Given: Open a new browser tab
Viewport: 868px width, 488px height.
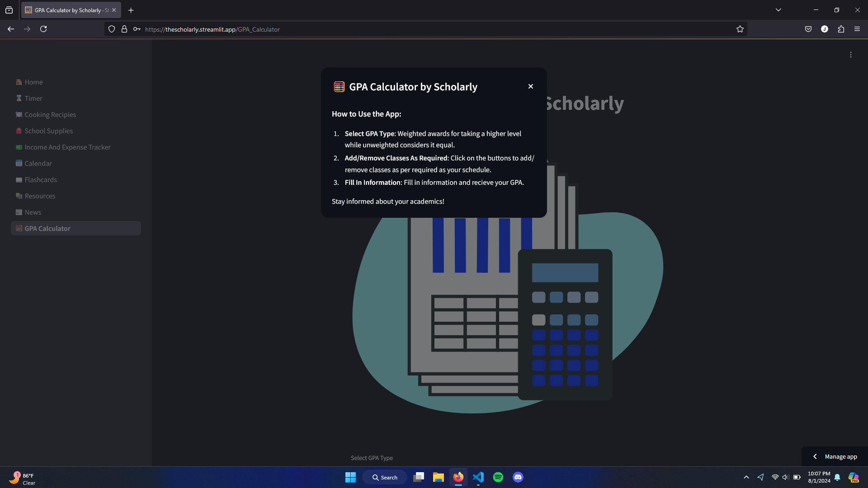Looking at the screenshot, I should pyautogui.click(x=131, y=10).
